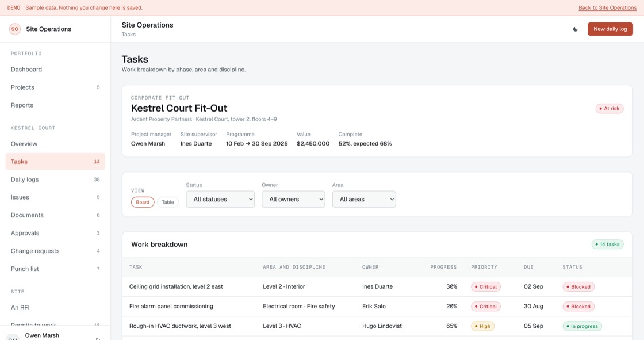Click the $2,450,000 project value
Image resolution: width=644 pixels, height=340 pixels.
313,144
